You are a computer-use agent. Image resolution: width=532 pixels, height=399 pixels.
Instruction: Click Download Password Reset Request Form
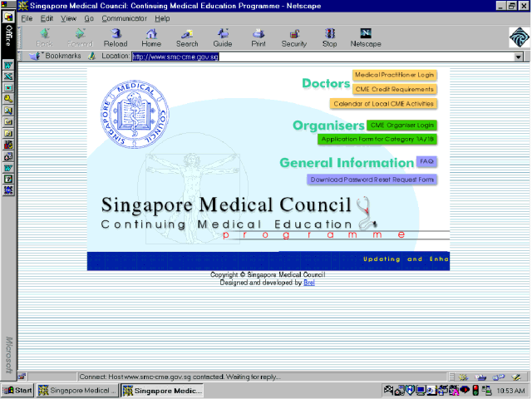(372, 180)
